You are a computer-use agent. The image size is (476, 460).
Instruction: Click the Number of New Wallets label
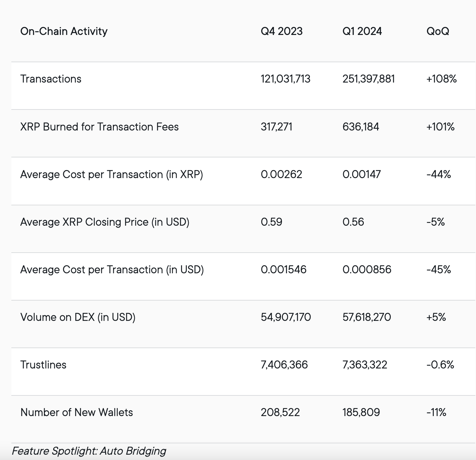(x=77, y=412)
